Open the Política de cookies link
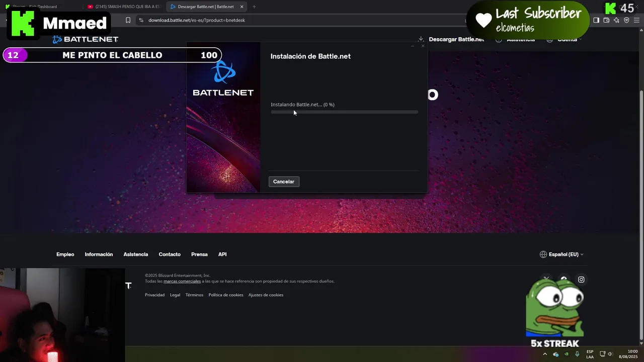The height and width of the screenshot is (362, 644). pyautogui.click(x=226, y=295)
